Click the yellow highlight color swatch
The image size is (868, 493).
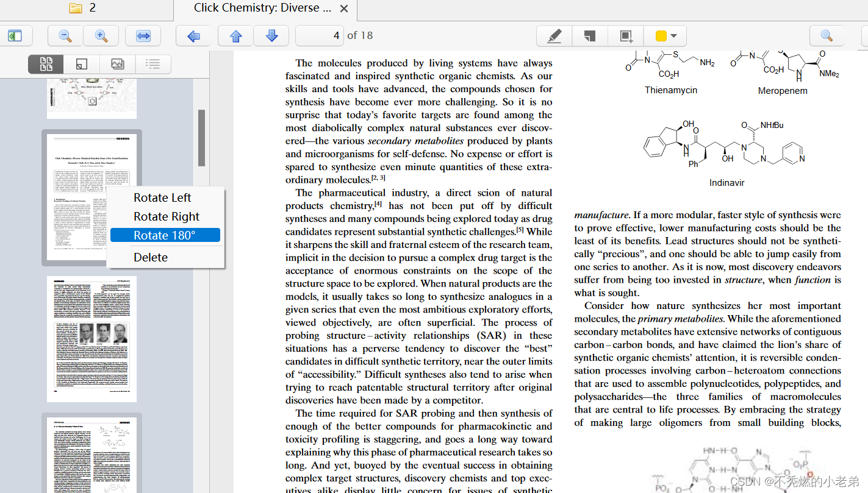[661, 36]
